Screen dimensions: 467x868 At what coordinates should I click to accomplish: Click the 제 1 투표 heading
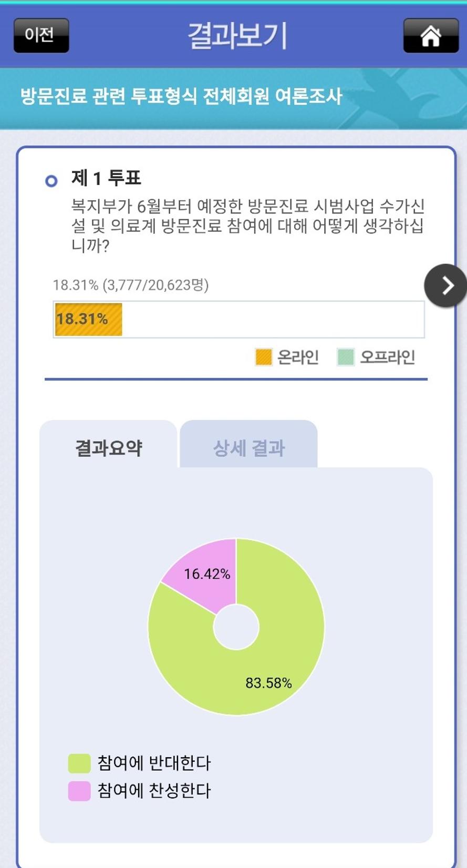point(107,178)
